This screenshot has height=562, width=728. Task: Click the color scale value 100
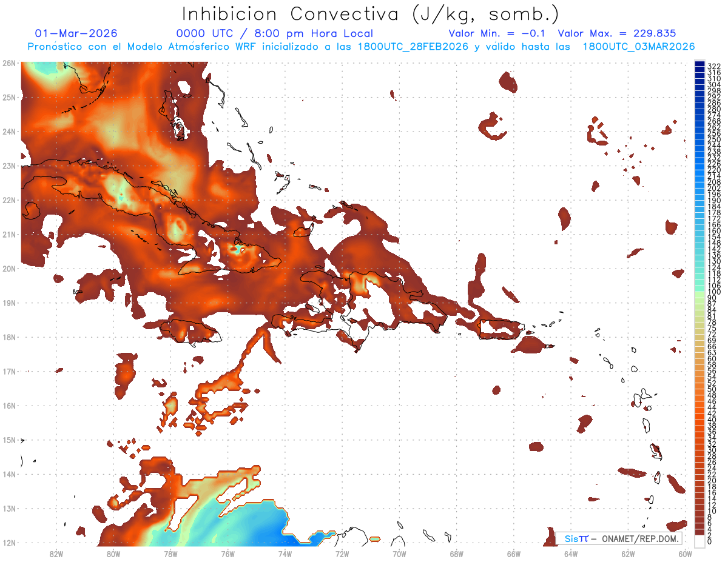pyautogui.click(x=714, y=292)
